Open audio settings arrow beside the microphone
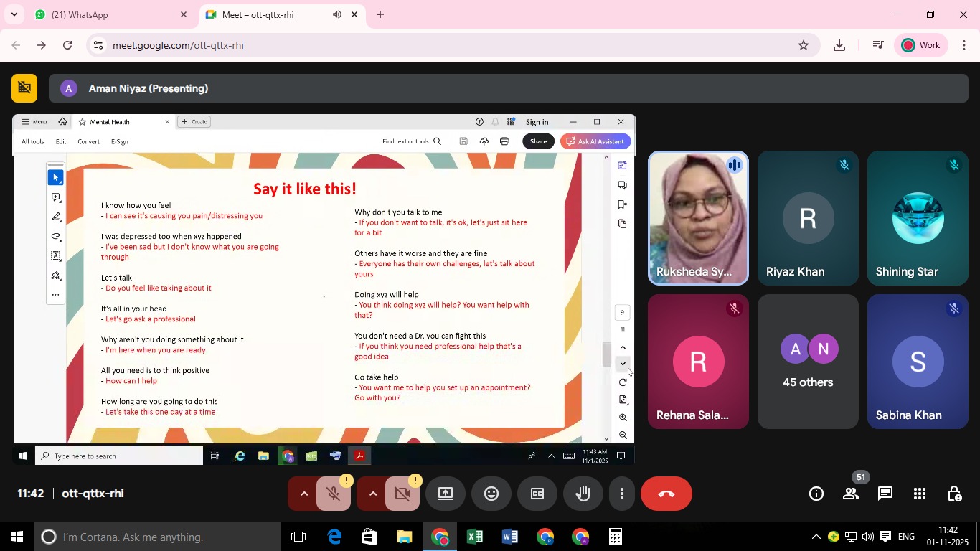Viewport: 980px width, 551px height. (x=303, y=494)
